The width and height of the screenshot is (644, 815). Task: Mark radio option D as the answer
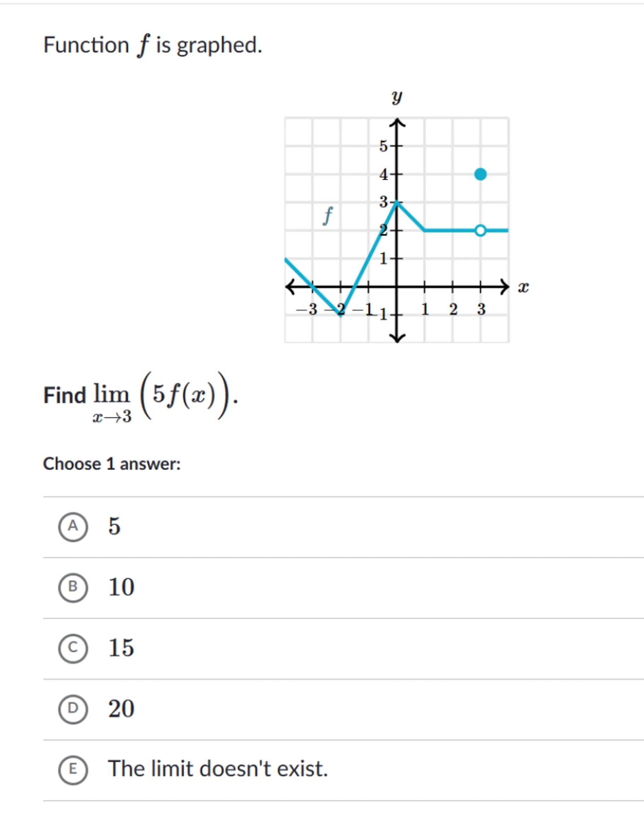click(73, 709)
